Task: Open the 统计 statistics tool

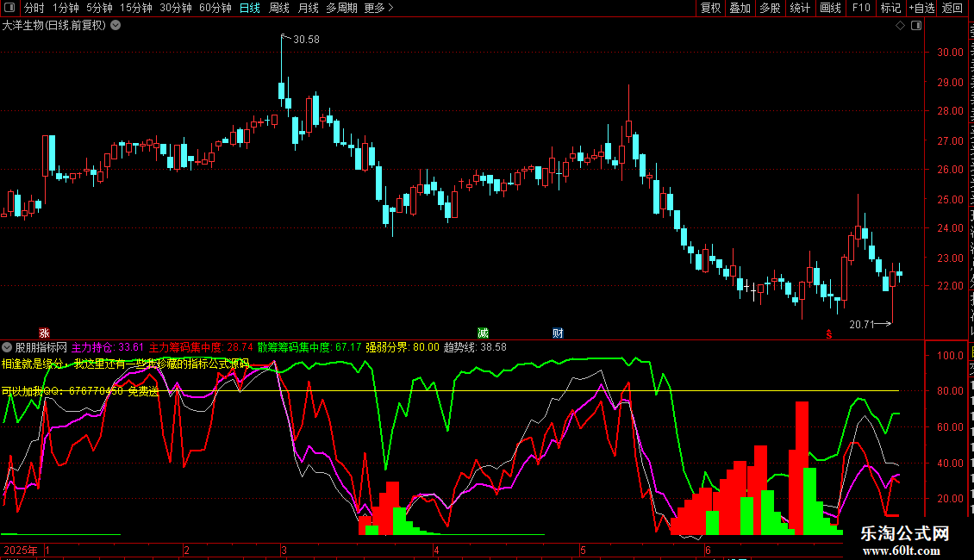Action: [x=800, y=8]
